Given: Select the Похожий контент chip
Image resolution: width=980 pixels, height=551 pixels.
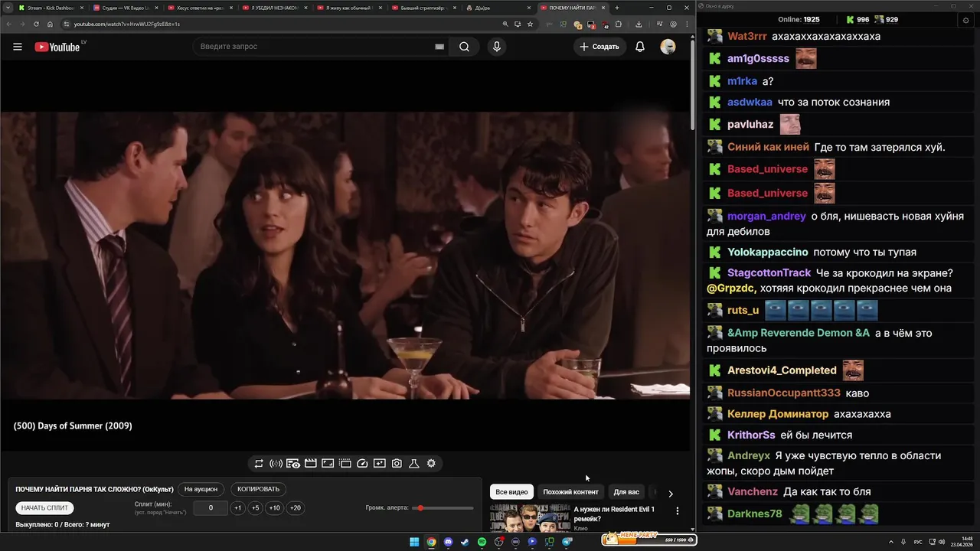Looking at the screenshot, I should point(570,492).
